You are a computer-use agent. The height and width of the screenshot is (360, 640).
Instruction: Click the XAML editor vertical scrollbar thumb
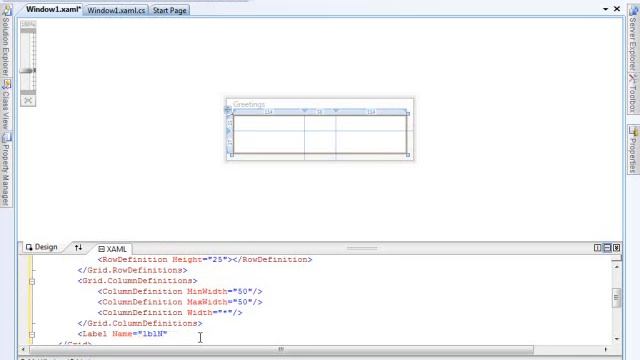(x=616, y=298)
